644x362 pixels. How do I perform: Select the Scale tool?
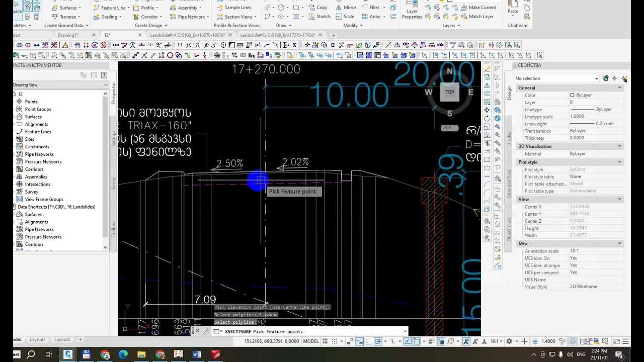[344, 17]
